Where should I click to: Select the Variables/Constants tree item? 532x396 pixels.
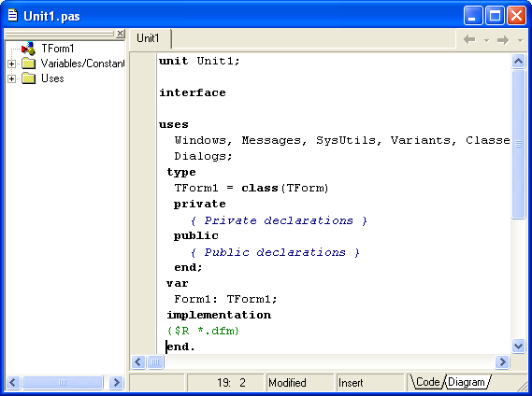(x=83, y=64)
